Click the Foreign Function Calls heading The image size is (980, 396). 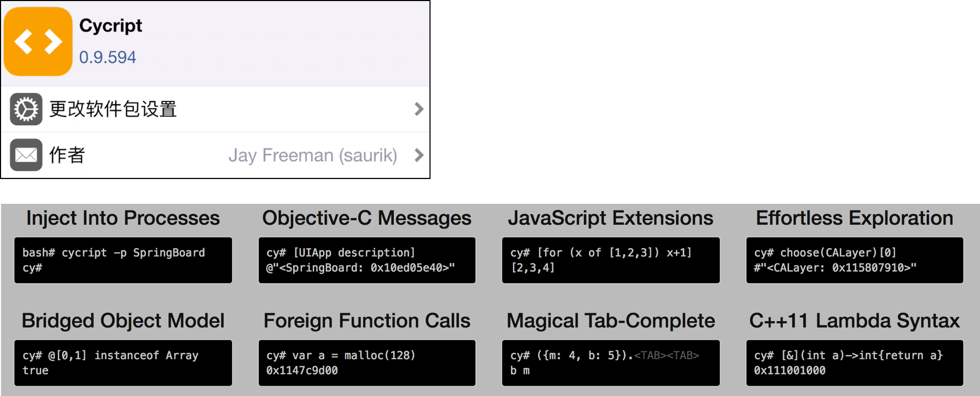(367, 321)
